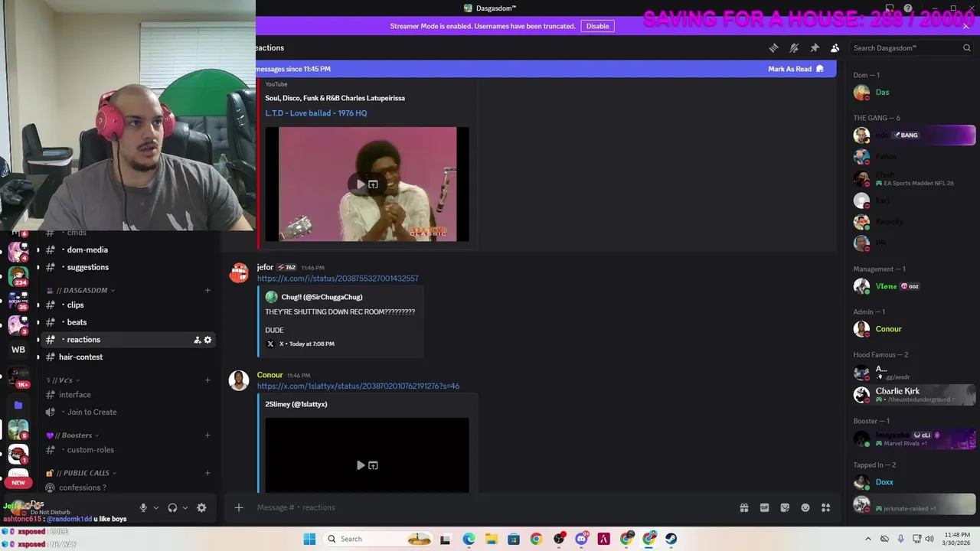Open headphone output options arrow

pyautogui.click(x=185, y=507)
